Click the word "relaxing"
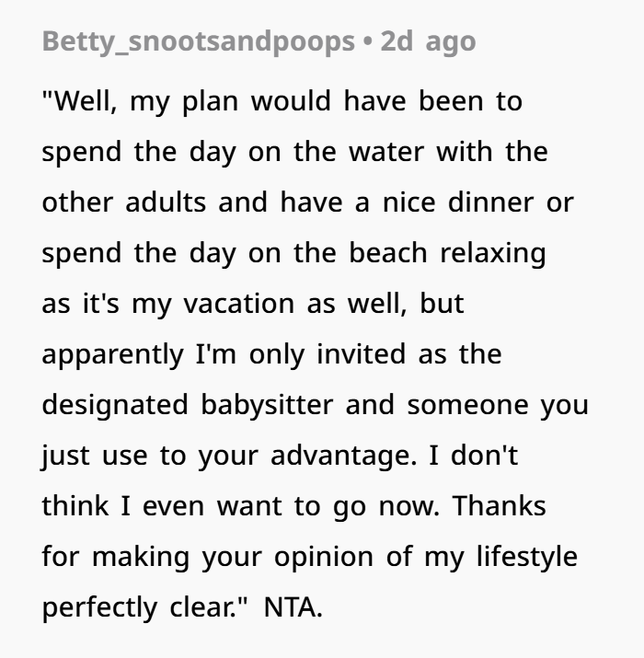The image size is (644, 658). coord(493,253)
